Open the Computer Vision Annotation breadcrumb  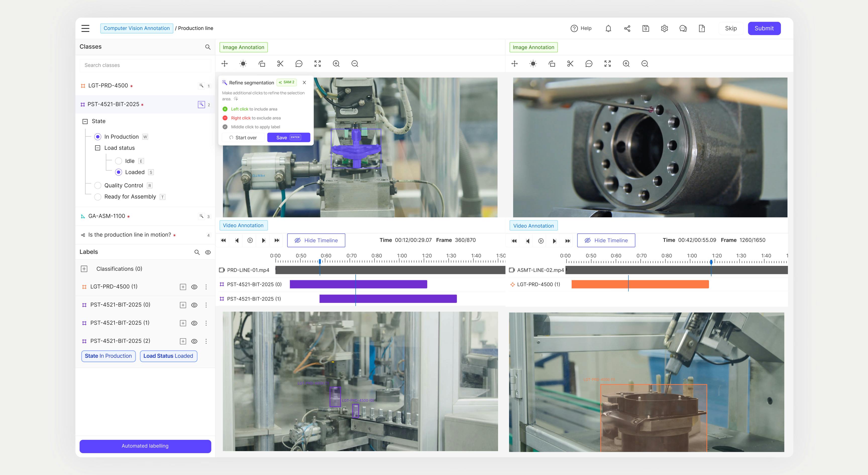coord(136,28)
